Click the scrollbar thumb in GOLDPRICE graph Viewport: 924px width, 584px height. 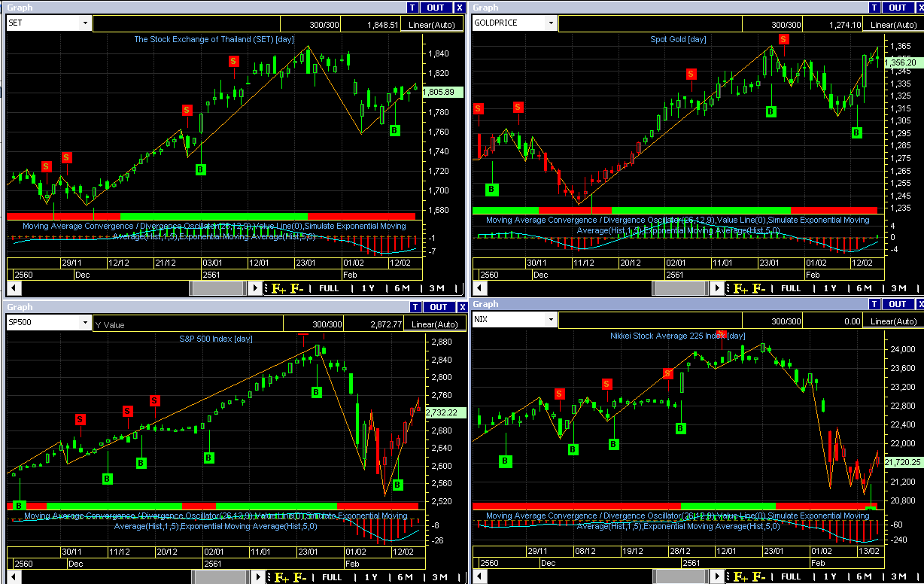coord(680,288)
